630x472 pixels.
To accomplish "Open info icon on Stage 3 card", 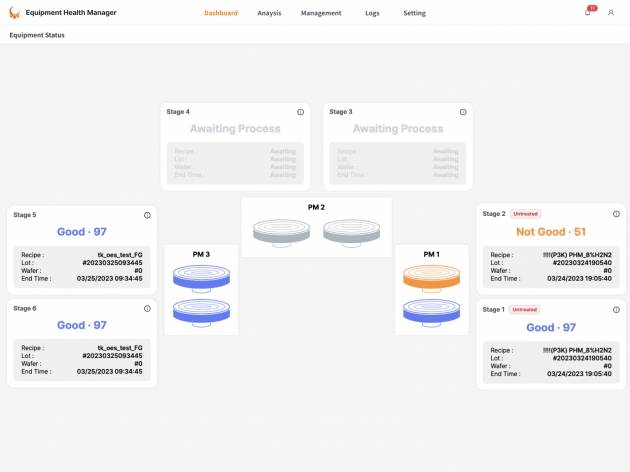I will [x=463, y=112].
